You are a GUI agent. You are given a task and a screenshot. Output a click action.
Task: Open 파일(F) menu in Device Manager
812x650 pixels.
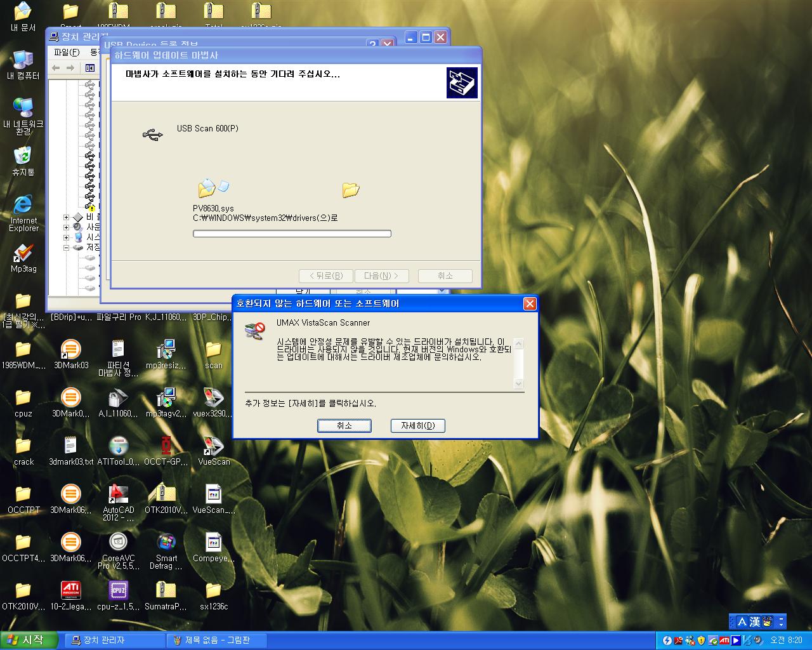[x=67, y=52]
